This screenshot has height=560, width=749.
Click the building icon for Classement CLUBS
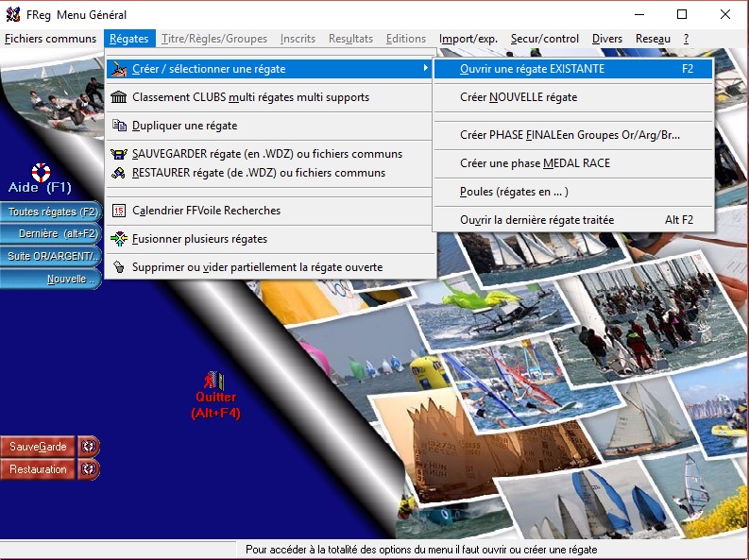[119, 97]
